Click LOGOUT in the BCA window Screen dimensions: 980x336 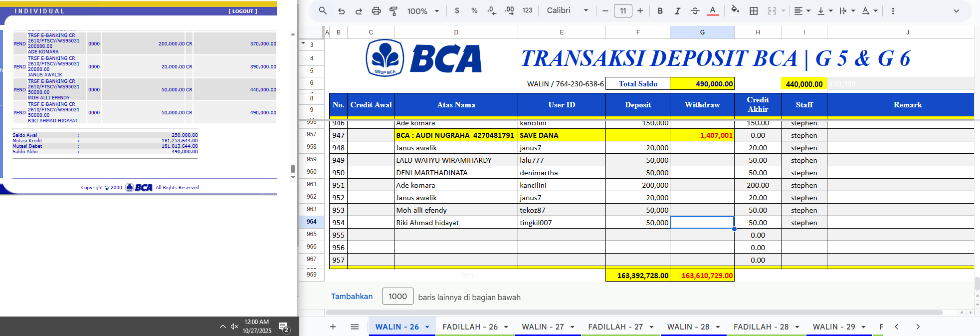243,11
